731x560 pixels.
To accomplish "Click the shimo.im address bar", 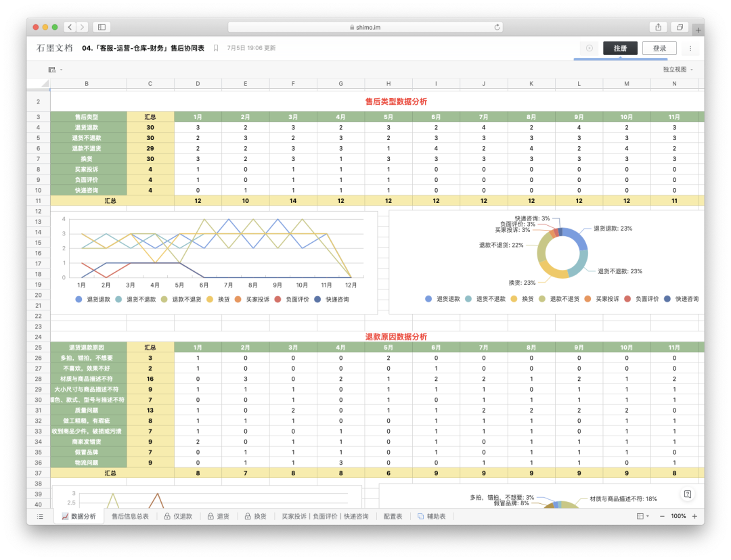I will 365,27.
